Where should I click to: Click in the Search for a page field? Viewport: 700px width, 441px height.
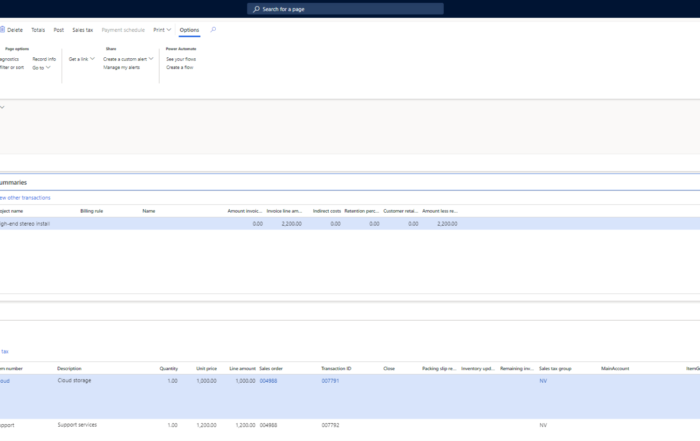pos(345,9)
